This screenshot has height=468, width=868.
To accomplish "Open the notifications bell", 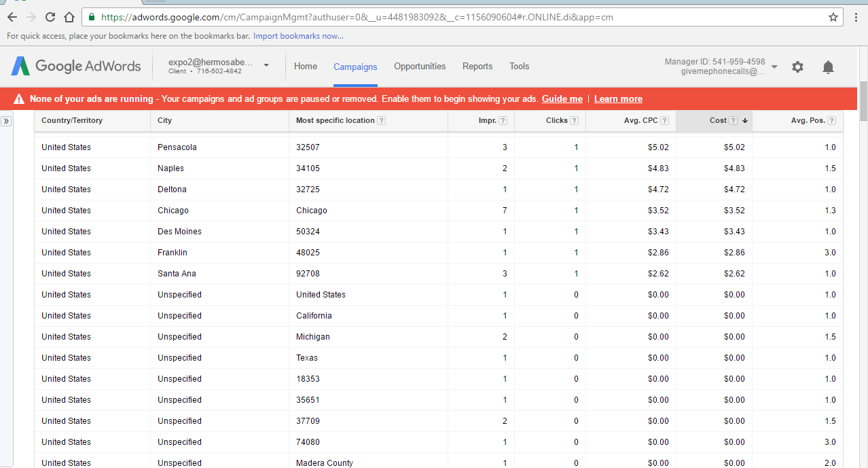I will click(828, 67).
